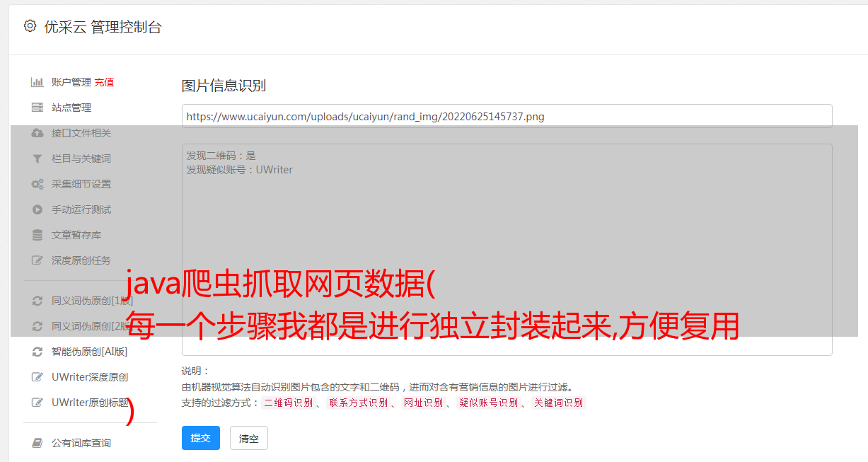Click the edit icon for 深度原创任务
The image size is (868, 462).
point(37,260)
